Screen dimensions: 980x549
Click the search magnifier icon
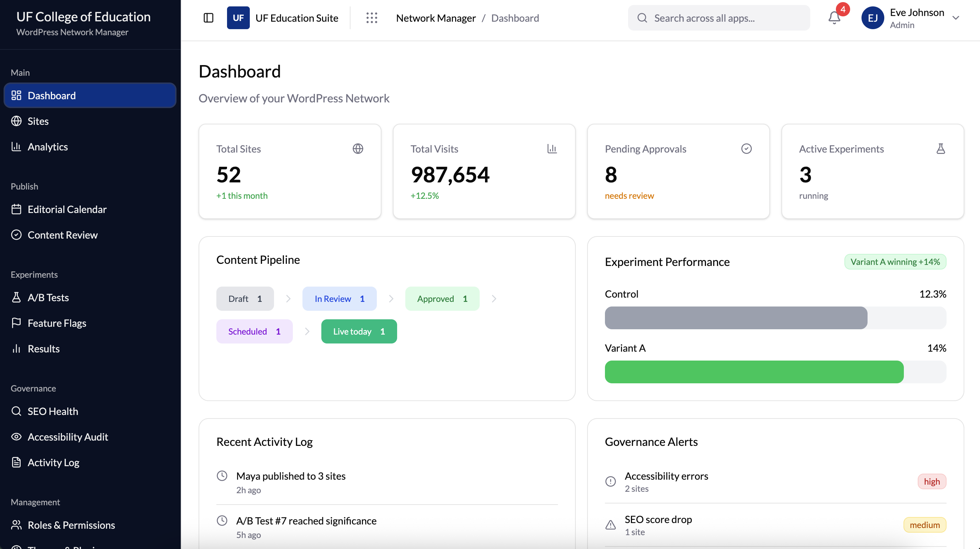point(642,18)
